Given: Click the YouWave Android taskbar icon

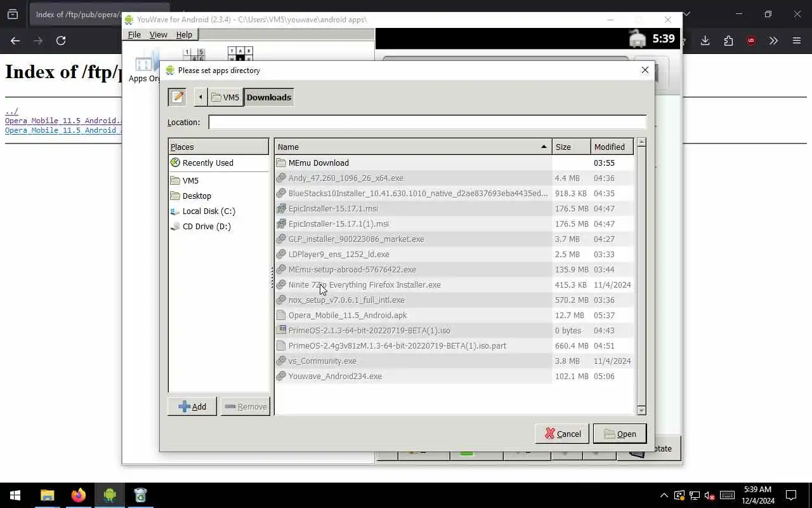Looking at the screenshot, I should (110, 495).
